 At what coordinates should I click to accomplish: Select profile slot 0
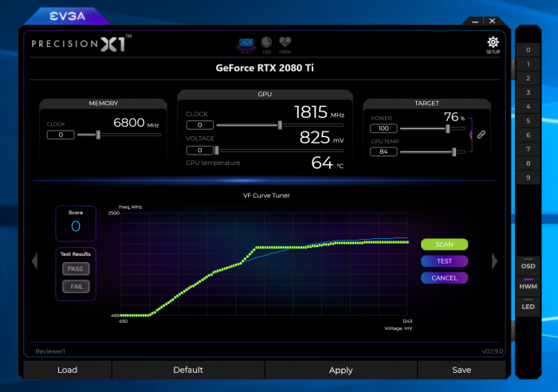pos(528,50)
